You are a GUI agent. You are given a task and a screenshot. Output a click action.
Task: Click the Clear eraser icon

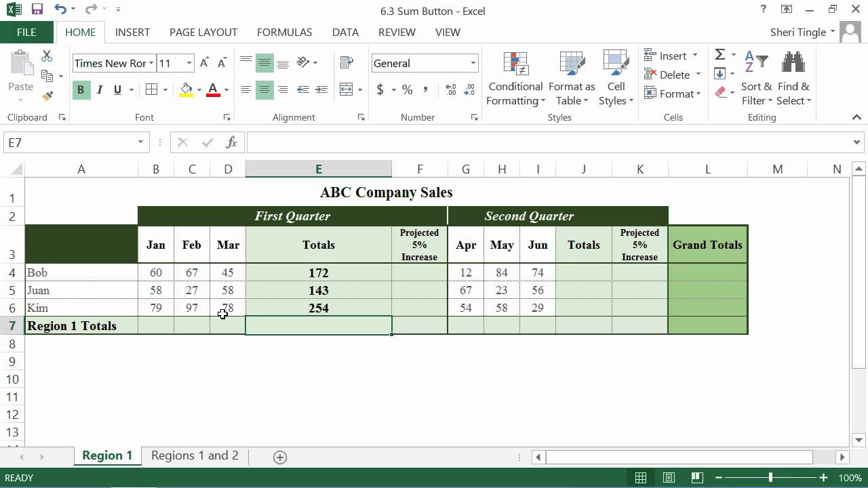coord(720,92)
